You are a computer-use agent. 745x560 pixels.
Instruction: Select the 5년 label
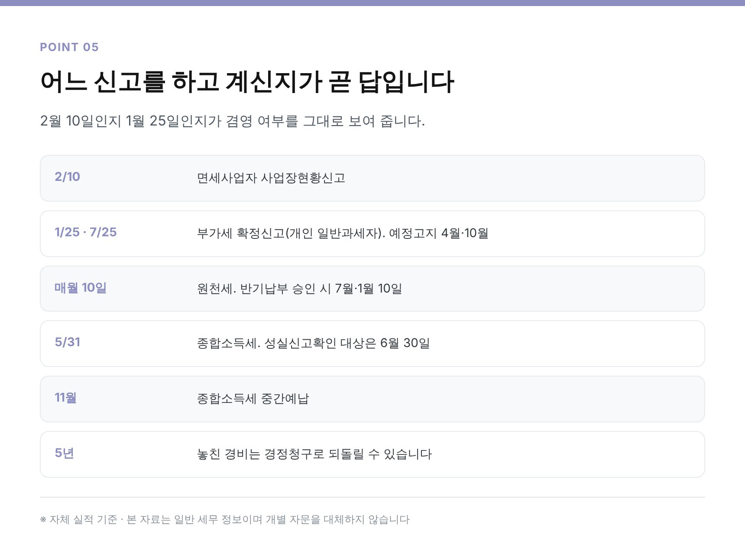tap(64, 453)
